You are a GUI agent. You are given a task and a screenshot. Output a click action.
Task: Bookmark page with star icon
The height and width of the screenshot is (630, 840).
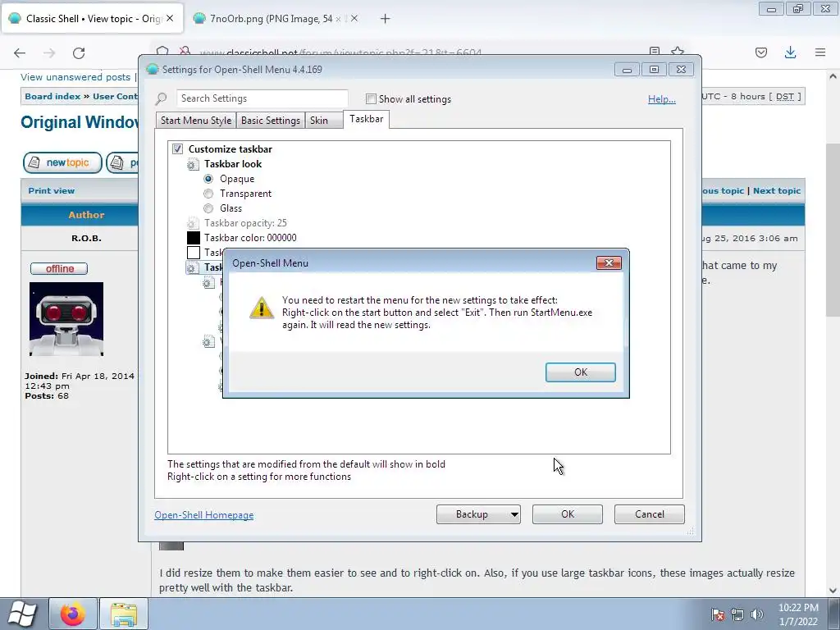click(x=678, y=52)
